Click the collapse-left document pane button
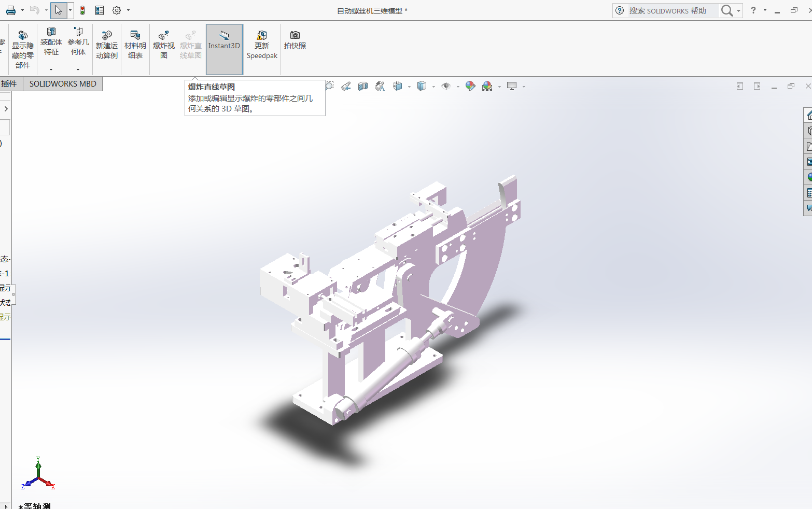The width and height of the screenshot is (812, 509). [x=740, y=86]
